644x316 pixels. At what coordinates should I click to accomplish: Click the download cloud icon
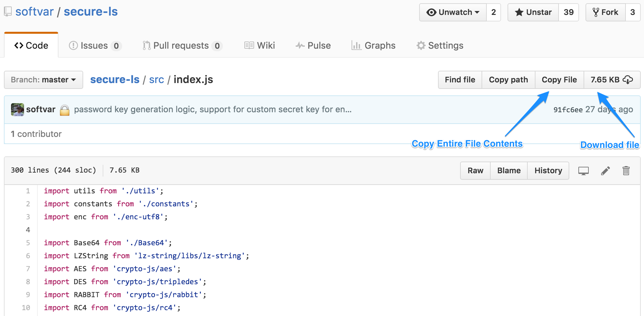(x=628, y=80)
